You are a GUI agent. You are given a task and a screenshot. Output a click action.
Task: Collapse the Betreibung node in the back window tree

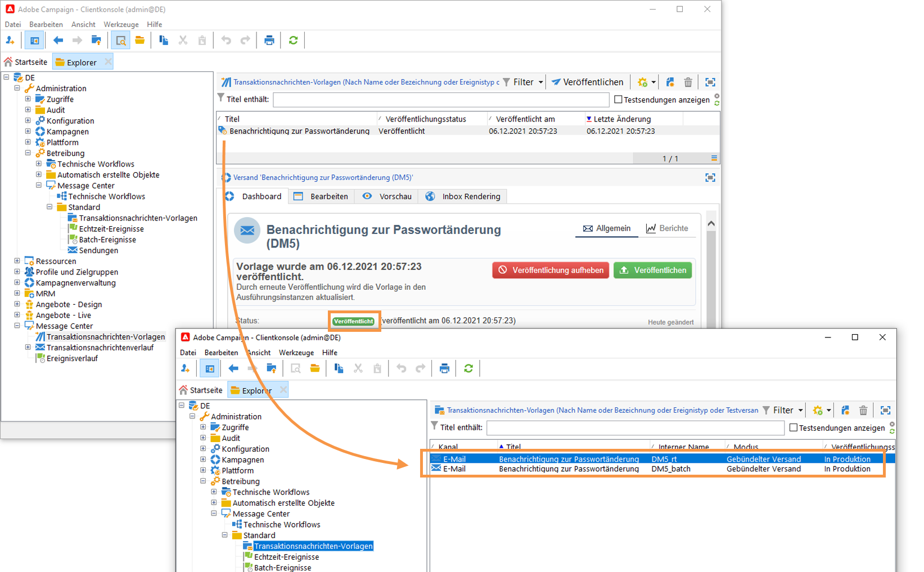pos(28,153)
